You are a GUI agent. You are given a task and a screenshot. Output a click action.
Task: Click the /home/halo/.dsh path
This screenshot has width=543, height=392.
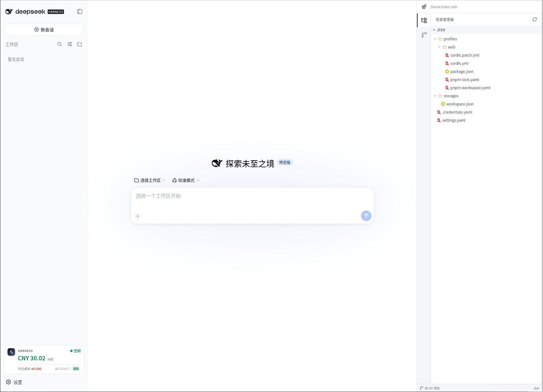click(x=444, y=7)
